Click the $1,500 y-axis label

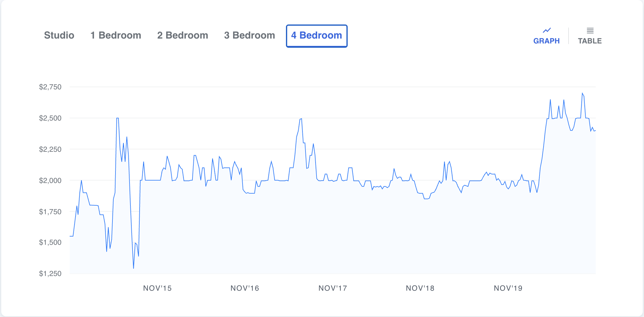[50, 242]
